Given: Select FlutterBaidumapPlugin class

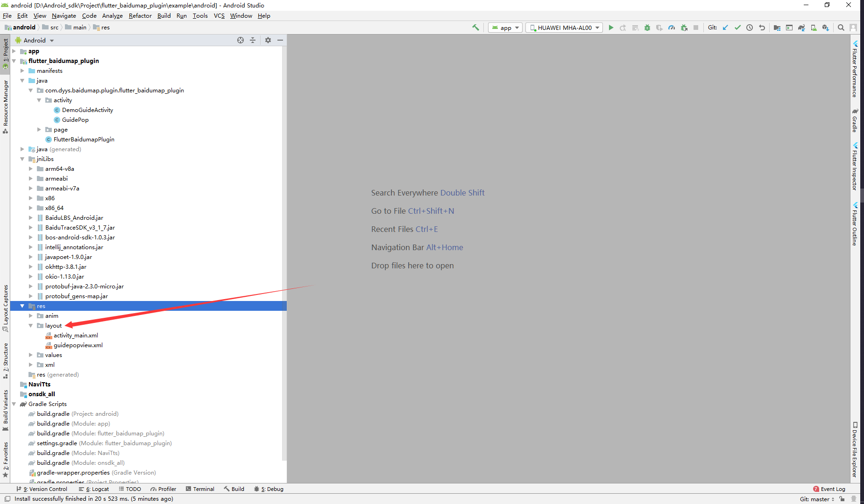Looking at the screenshot, I should [84, 140].
